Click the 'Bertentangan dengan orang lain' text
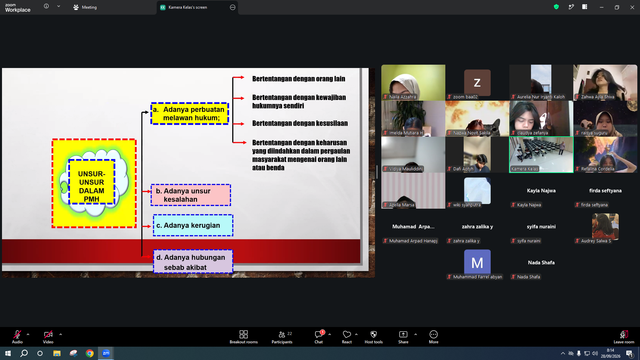 tap(298, 79)
